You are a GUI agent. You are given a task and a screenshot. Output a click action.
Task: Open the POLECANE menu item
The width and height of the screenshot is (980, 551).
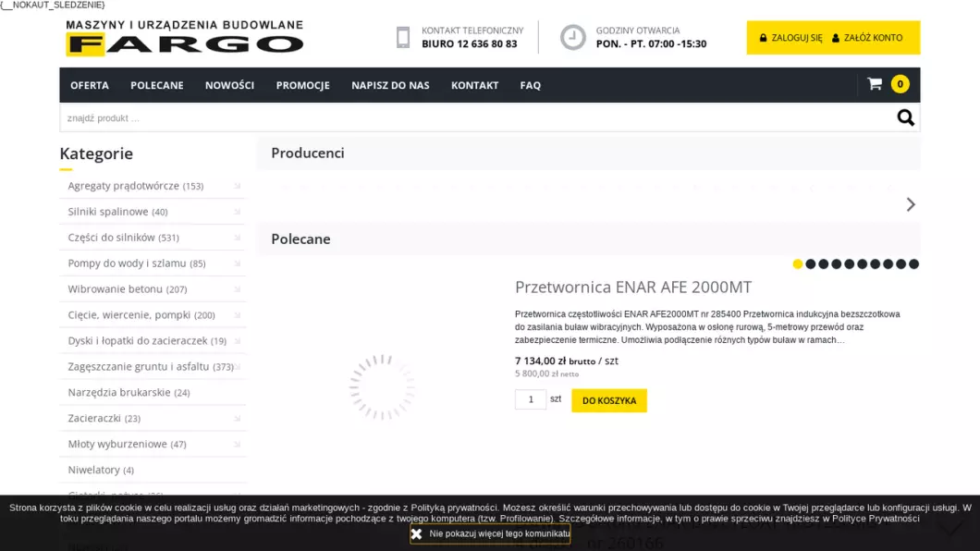pos(157,85)
